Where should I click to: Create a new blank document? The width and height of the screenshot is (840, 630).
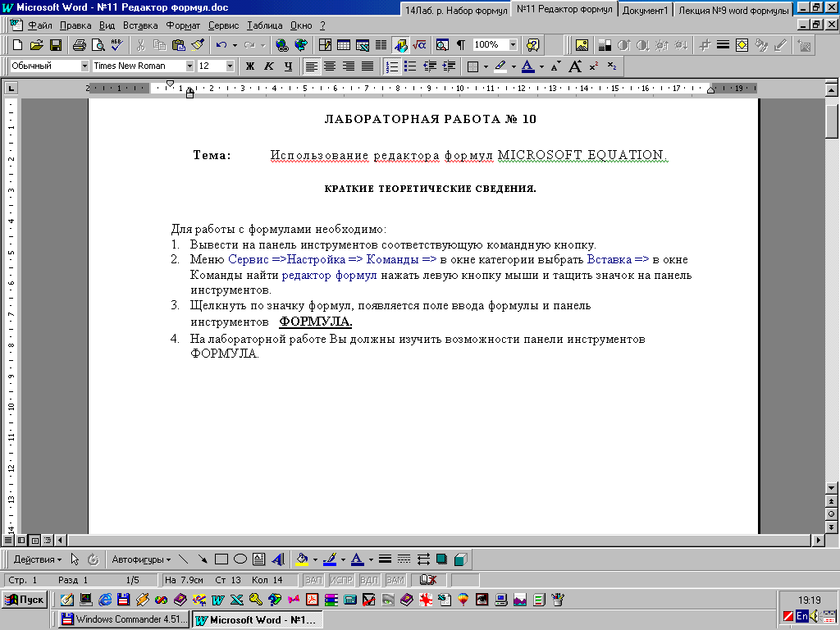coord(18,45)
